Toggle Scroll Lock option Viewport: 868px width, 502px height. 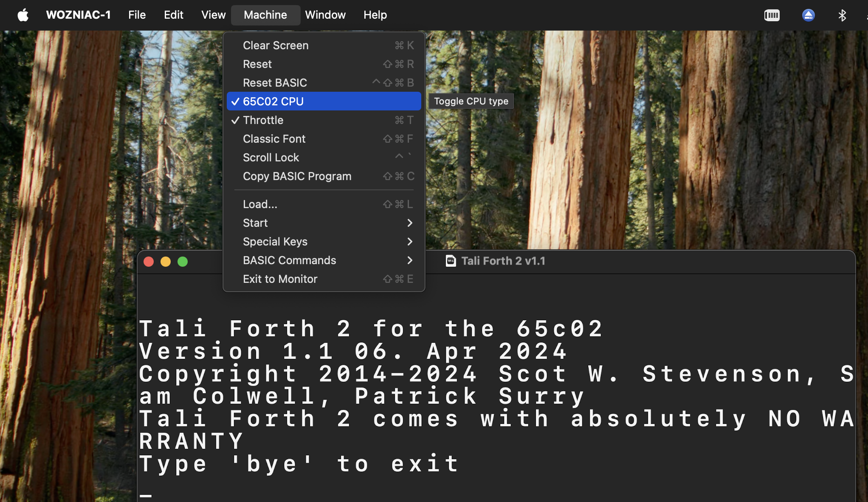(x=324, y=158)
